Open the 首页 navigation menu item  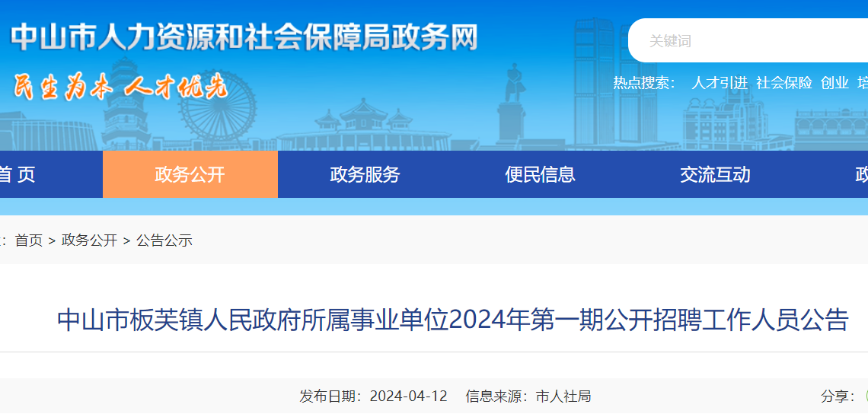tap(17, 174)
